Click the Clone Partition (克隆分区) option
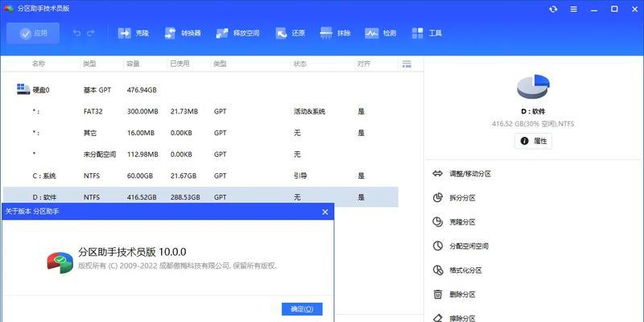This screenshot has height=322, width=644. point(462,222)
